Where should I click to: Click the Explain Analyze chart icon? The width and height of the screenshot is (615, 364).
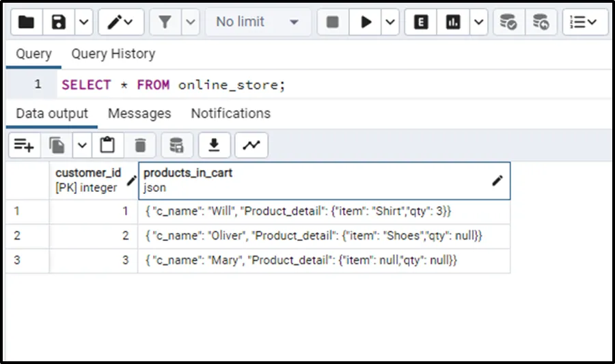(x=453, y=22)
